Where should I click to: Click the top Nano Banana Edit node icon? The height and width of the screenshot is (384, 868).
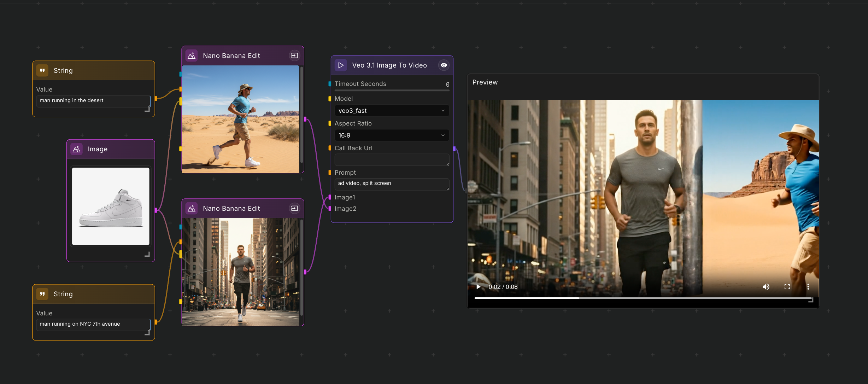coord(192,56)
